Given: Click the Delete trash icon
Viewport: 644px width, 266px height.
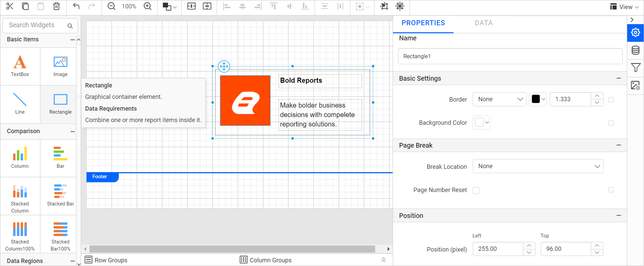Looking at the screenshot, I should [57, 6].
